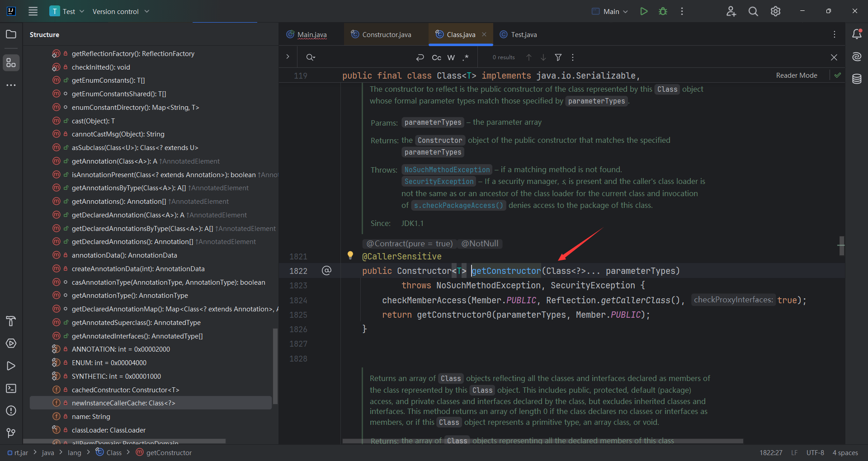Open Notifications bell panel

coord(857,34)
